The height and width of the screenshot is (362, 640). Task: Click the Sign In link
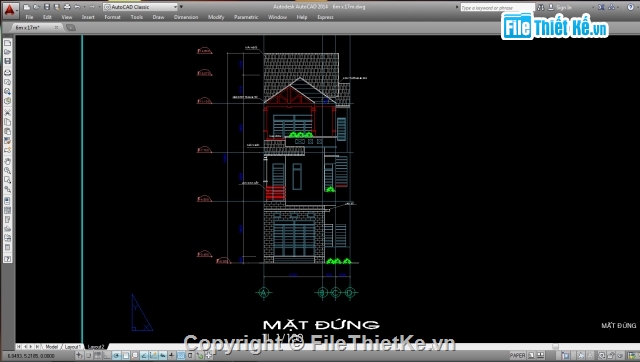click(563, 7)
